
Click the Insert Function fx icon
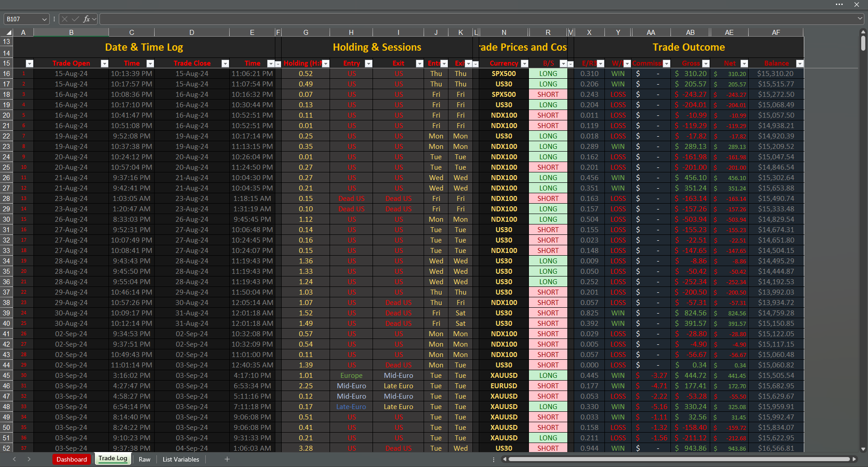click(86, 19)
